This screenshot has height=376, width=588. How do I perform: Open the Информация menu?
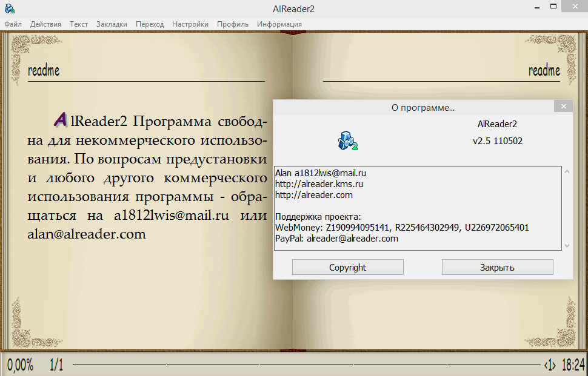tap(279, 24)
